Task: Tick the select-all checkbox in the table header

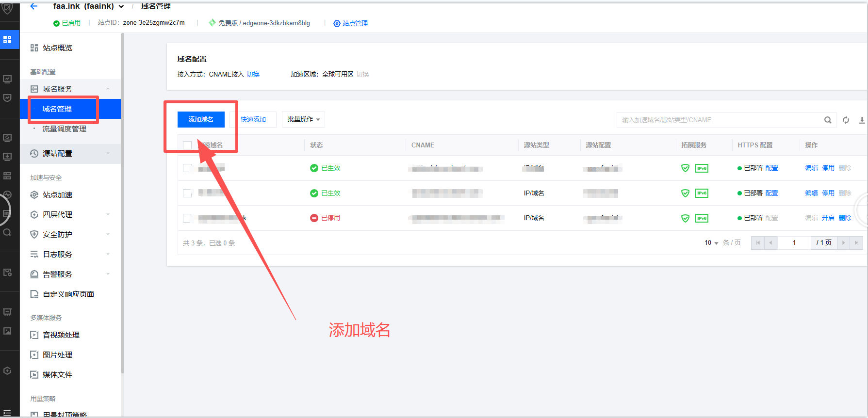Action: (187, 145)
